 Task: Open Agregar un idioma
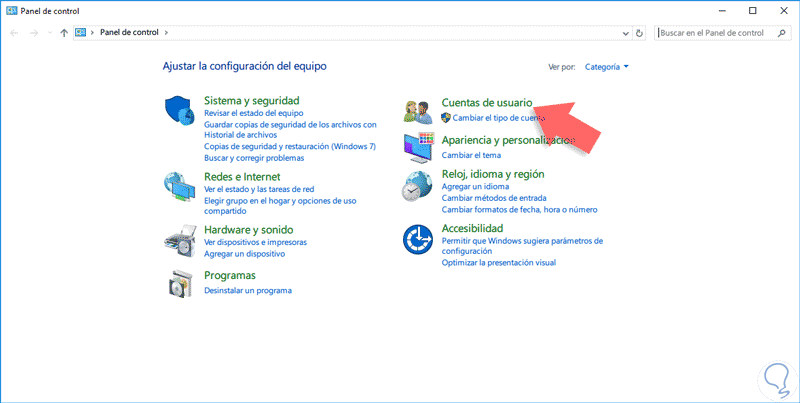pyautogui.click(x=475, y=186)
